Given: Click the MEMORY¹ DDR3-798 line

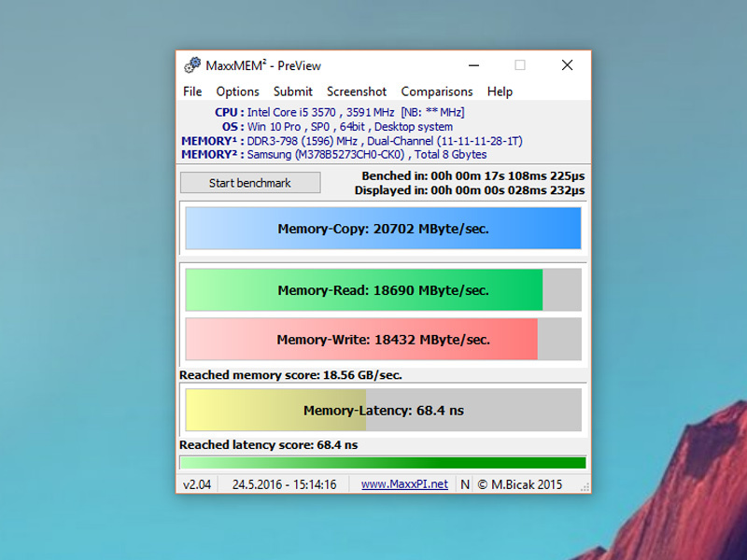Looking at the screenshot, I should click(352, 141).
